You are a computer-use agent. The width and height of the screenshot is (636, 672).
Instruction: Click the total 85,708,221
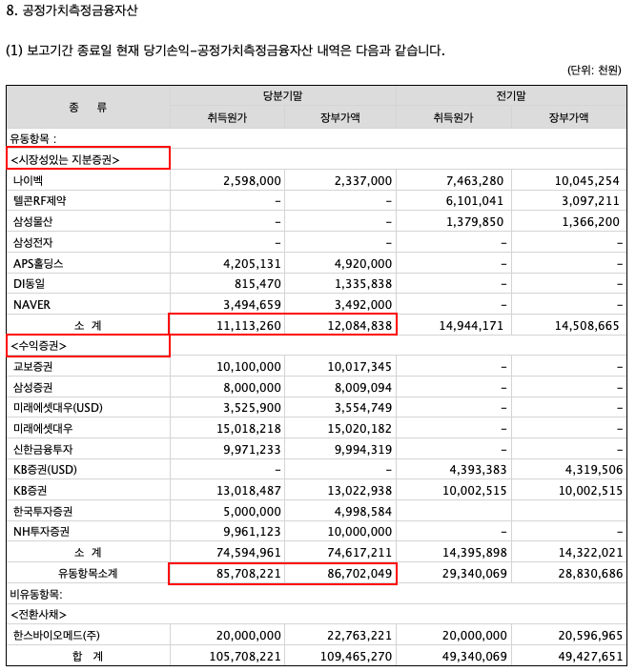pyautogui.click(x=248, y=574)
